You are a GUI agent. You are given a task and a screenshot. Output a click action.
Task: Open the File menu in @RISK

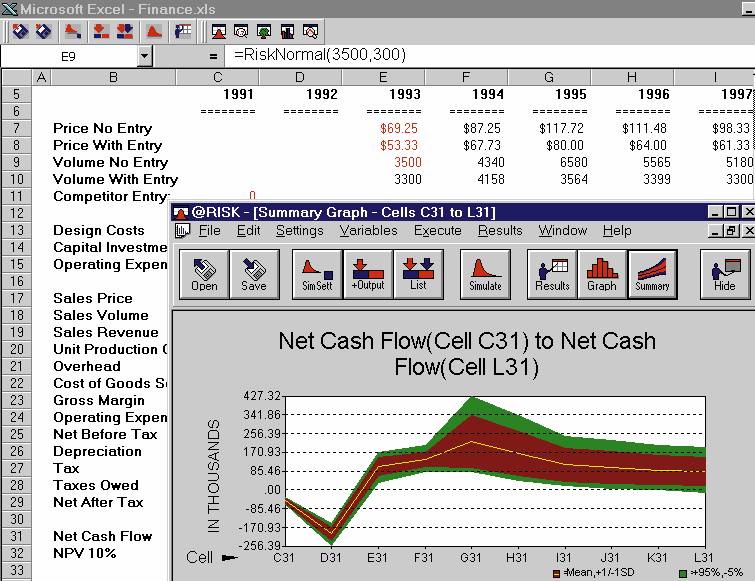coord(210,231)
